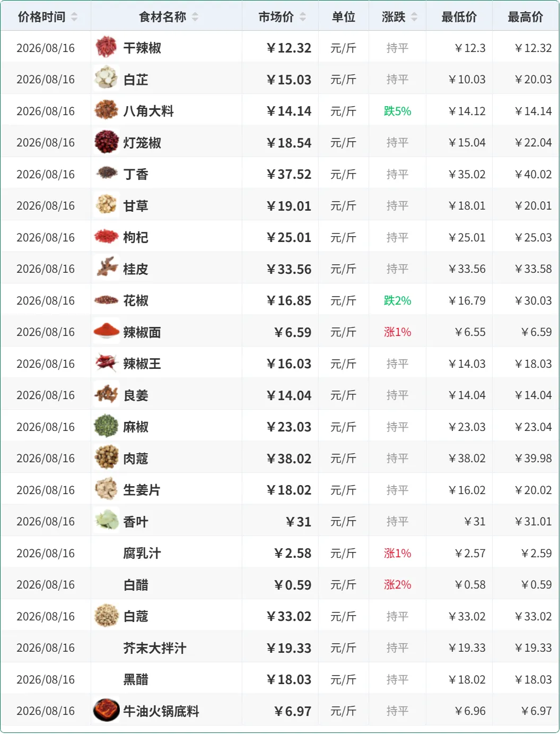Sort by 市场价 column arrows
The image size is (560, 734).
coord(303,17)
